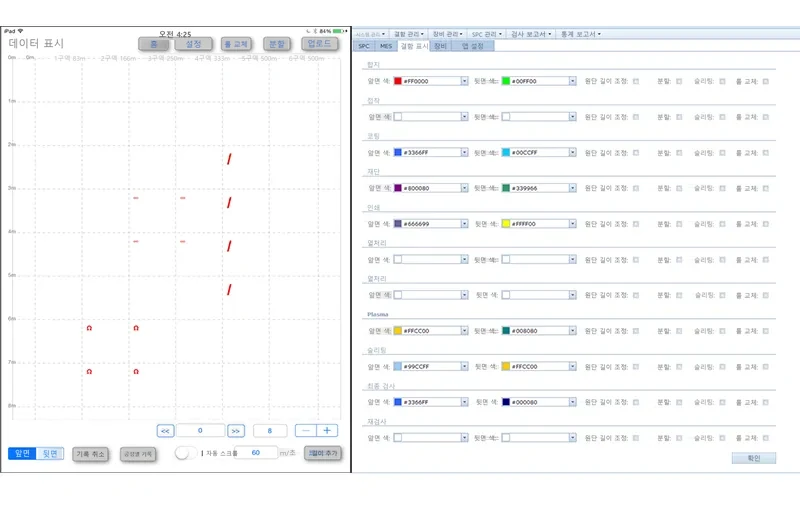Click the navy #000080 swatch in 최종 검사
The width and height of the screenshot is (800, 510).
506,402
